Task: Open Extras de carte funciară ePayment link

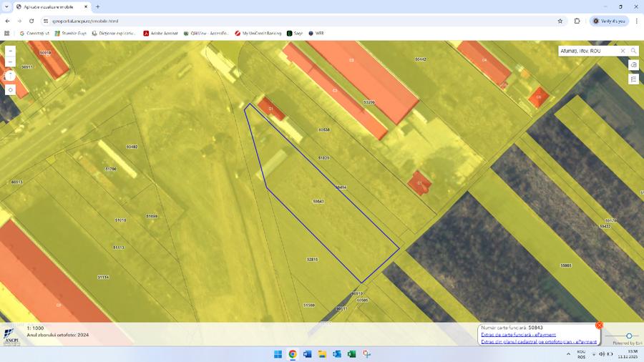Action: coord(518,334)
